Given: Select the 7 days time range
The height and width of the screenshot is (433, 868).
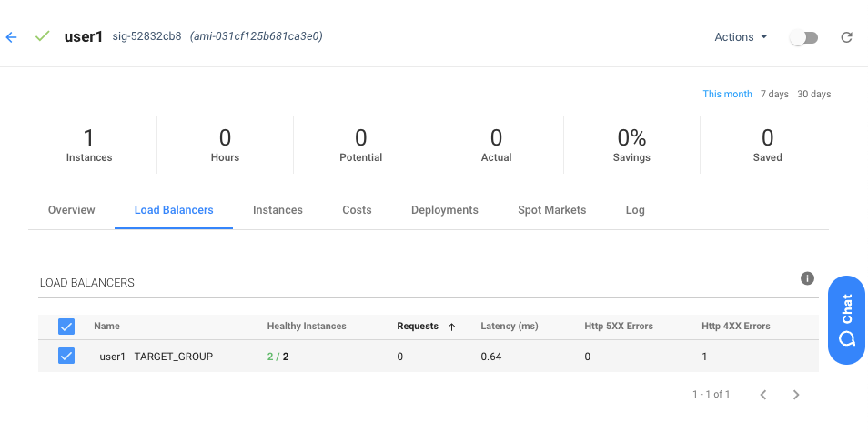Looking at the screenshot, I should [774, 94].
